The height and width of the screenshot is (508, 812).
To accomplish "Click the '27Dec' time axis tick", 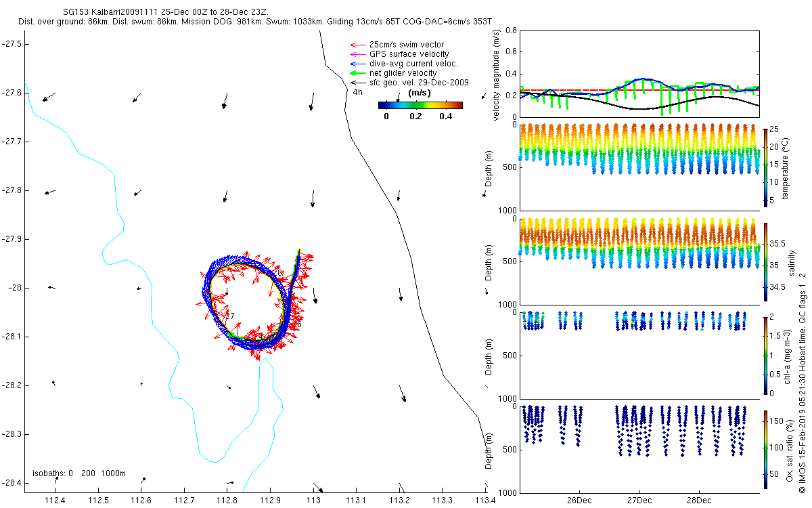I will click(639, 501).
